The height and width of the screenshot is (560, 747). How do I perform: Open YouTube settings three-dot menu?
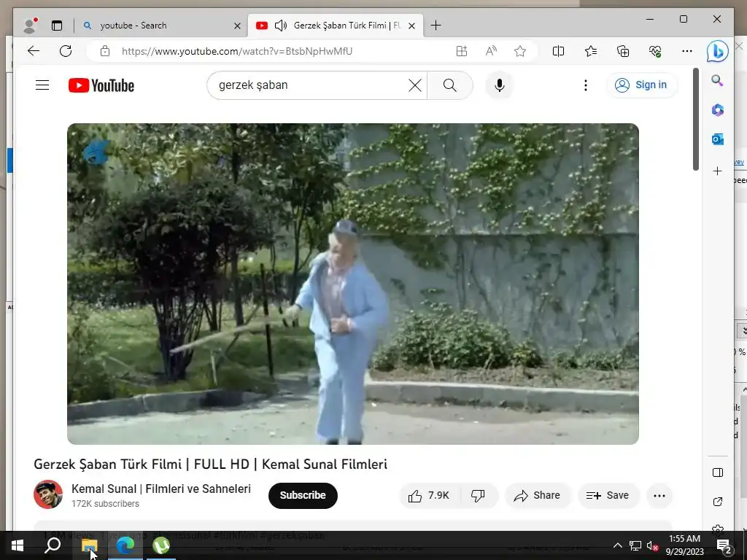coord(586,85)
